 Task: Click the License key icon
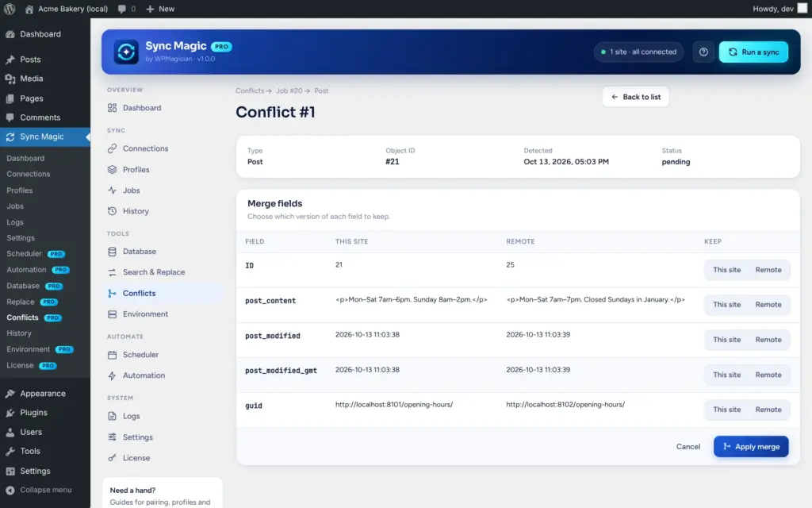click(x=112, y=458)
